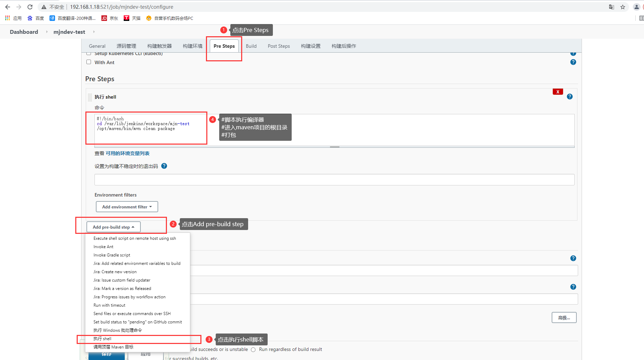Switch to the Build tab
Image resolution: width=644 pixels, height=360 pixels.
(251, 46)
